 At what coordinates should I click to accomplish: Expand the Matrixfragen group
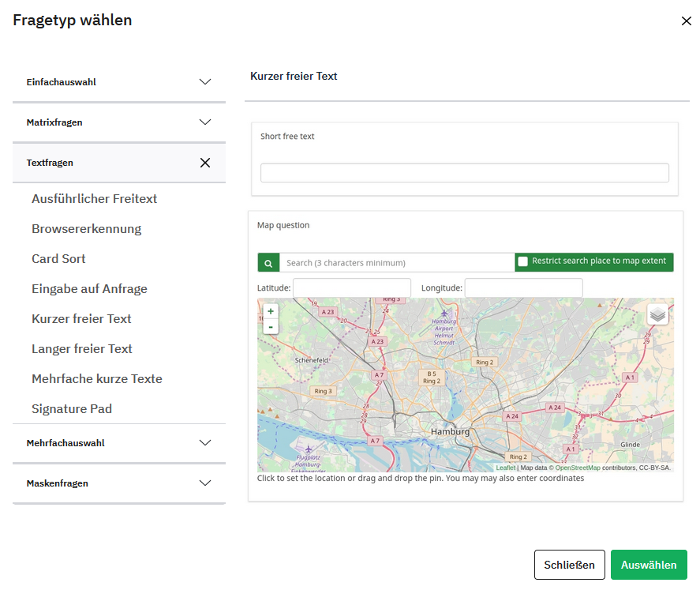pos(205,122)
